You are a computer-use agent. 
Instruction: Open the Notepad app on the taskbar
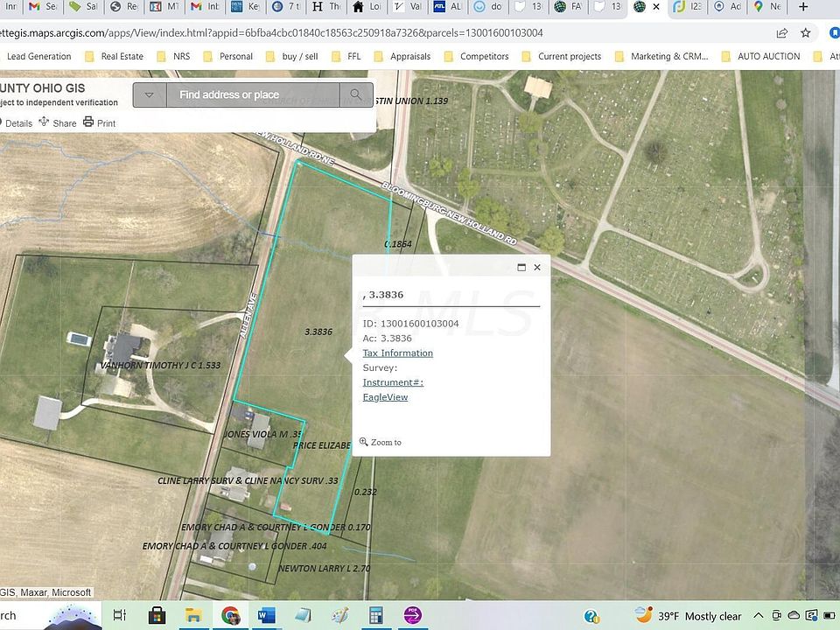303,615
